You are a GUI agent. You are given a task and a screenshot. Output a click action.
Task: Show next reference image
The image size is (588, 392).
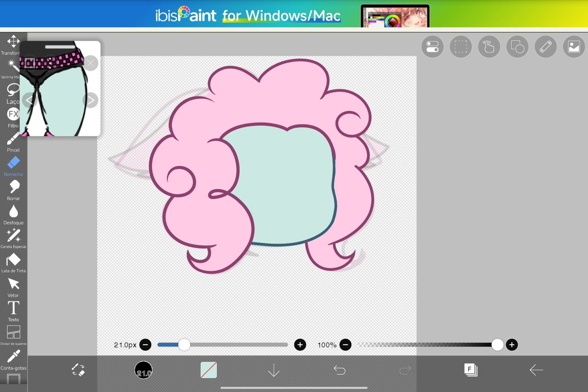point(91,100)
